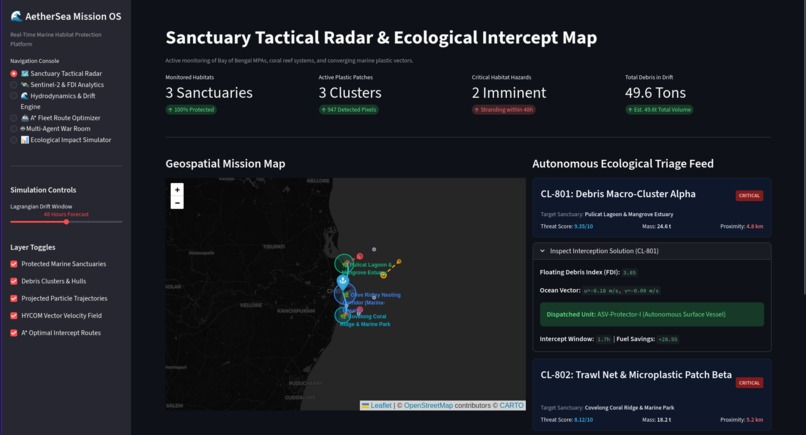Select the Sanctuary Tactical Radar radio button
Viewport: 806px width, 435px height.
(x=14, y=74)
